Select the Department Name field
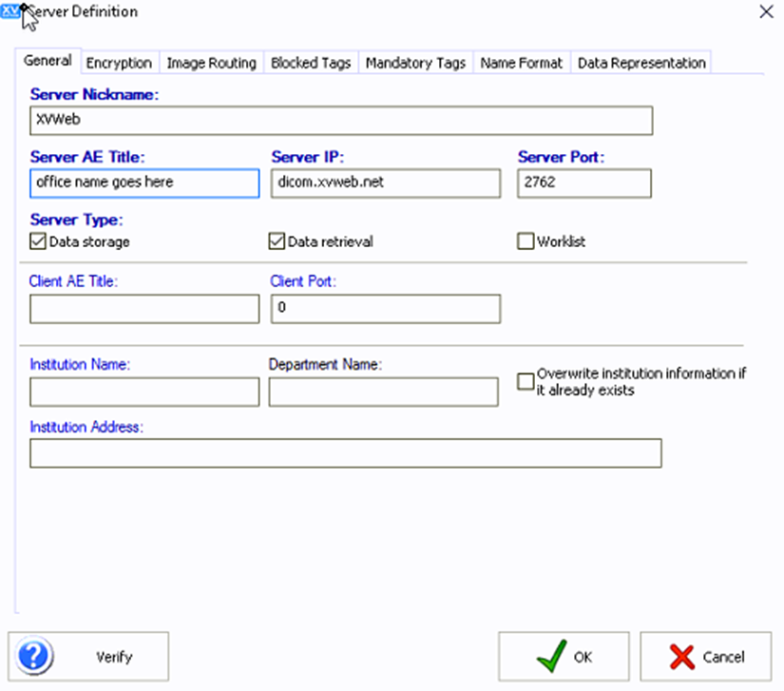This screenshot has height=691, width=784. [384, 392]
